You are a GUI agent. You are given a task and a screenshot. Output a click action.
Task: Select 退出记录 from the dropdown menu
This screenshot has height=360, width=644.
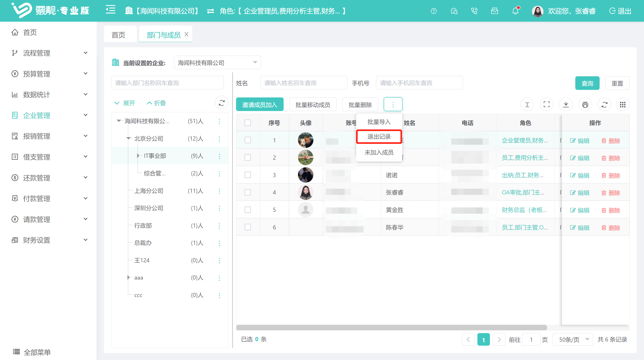tap(379, 137)
